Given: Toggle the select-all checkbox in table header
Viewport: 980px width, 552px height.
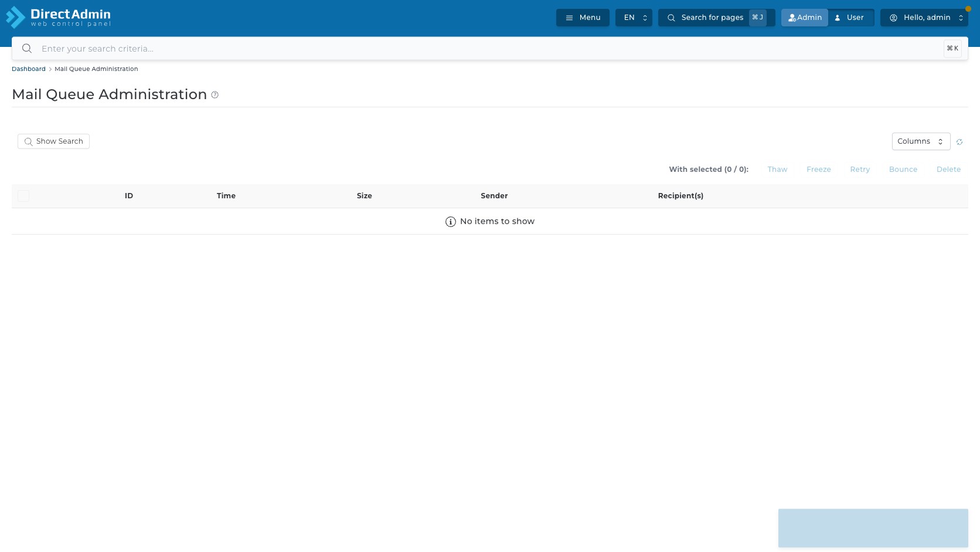Looking at the screenshot, I should (23, 196).
